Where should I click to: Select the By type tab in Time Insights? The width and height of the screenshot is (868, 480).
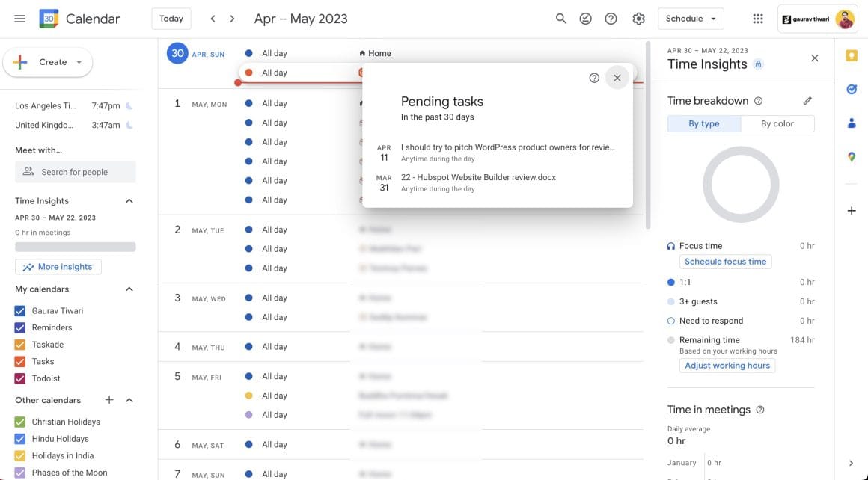click(x=703, y=123)
